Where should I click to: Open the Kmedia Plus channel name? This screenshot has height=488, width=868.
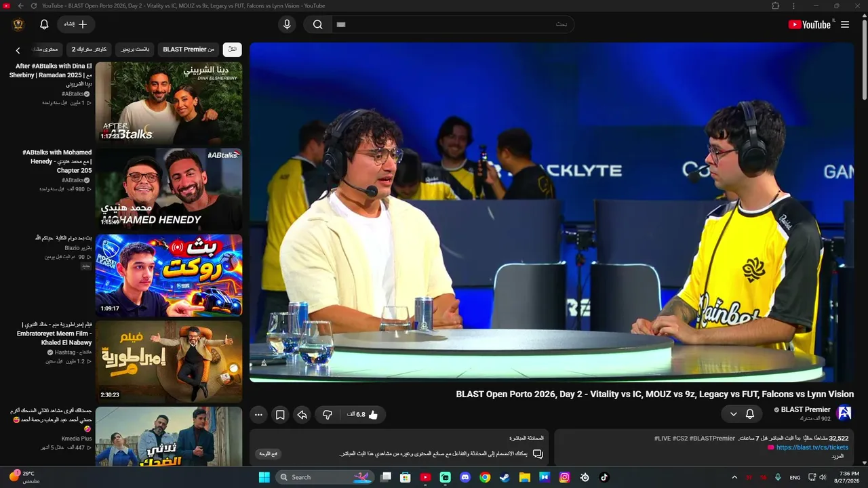click(x=77, y=439)
